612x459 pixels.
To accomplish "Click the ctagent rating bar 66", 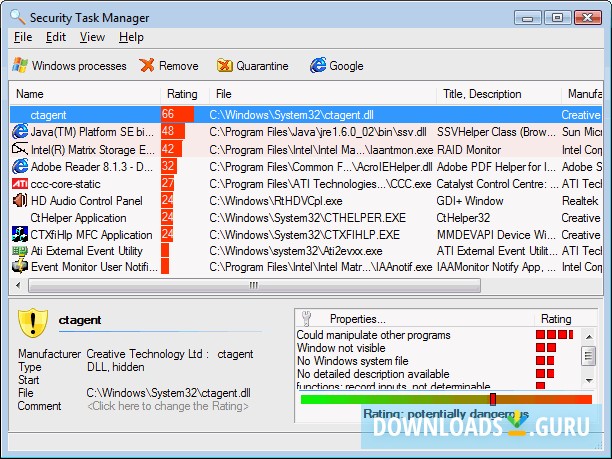I will 177,114.
